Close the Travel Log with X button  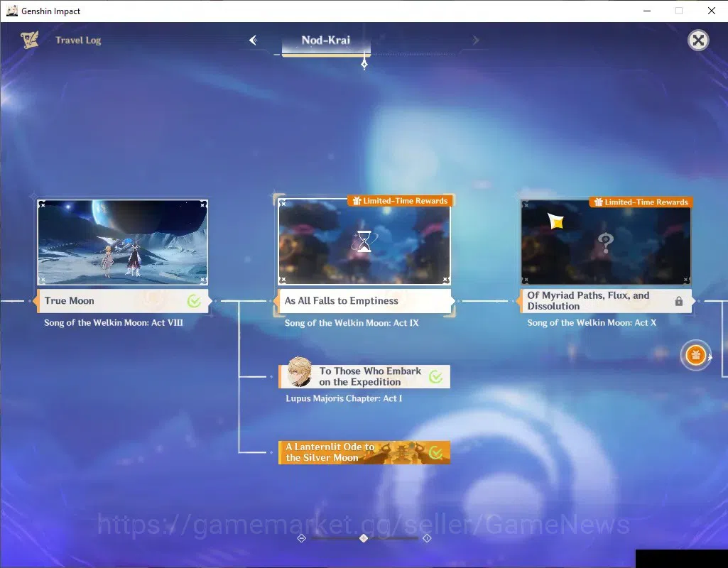[x=698, y=40]
